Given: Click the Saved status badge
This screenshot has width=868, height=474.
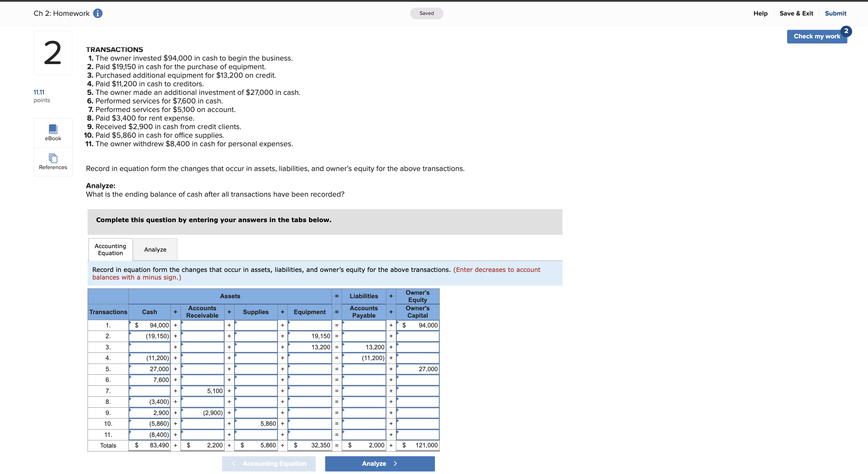Looking at the screenshot, I should 427,13.
